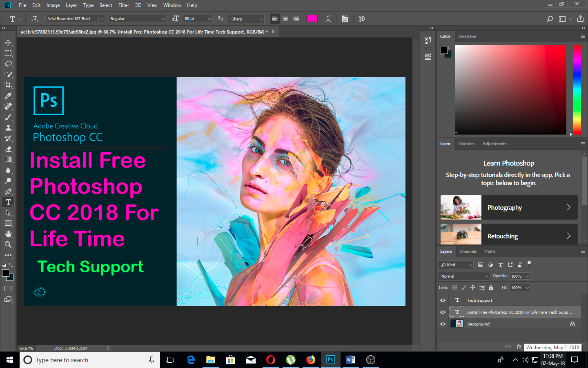This screenshot has width=588, height=368.
Task: Select the Gradient tool
Action: (8, 159)
